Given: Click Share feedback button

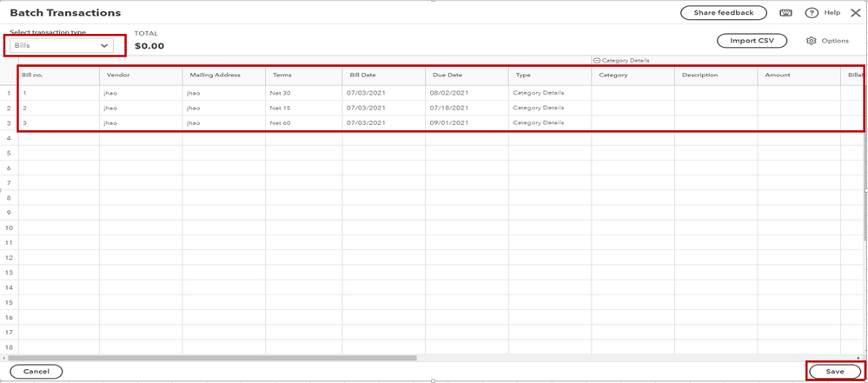Looking at the screenshot, I should point(723,13).
